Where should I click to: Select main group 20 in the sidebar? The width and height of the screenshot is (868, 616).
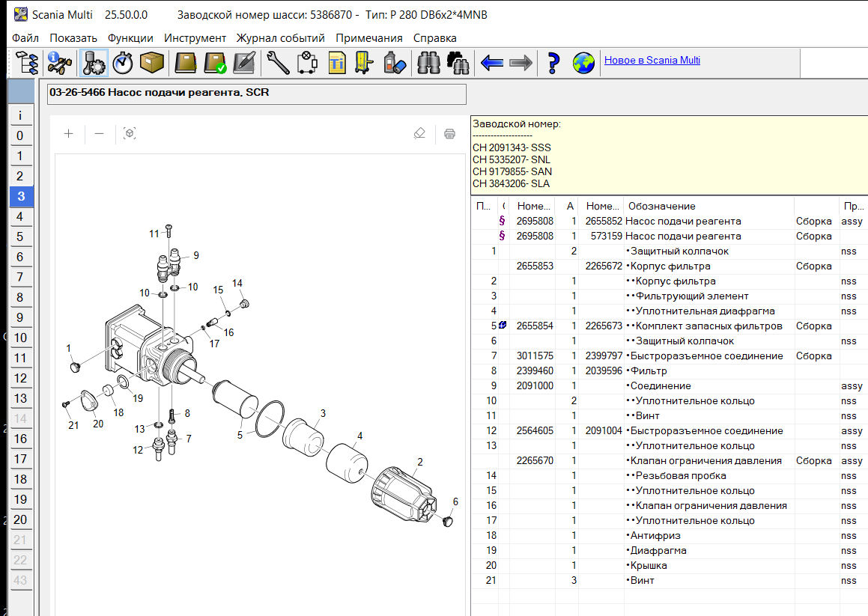(x=20, y=519)
